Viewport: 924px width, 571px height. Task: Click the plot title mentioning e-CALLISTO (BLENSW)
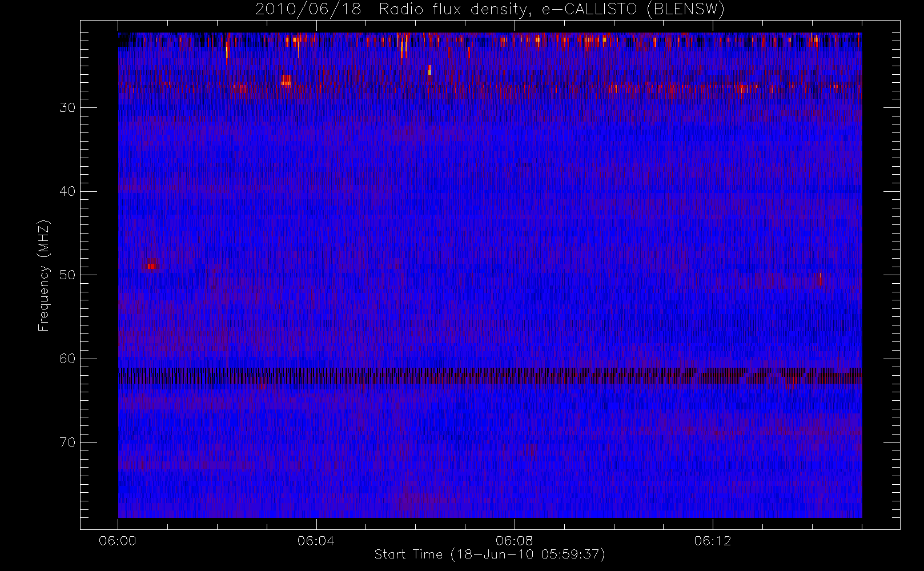(x=490, y=10)
